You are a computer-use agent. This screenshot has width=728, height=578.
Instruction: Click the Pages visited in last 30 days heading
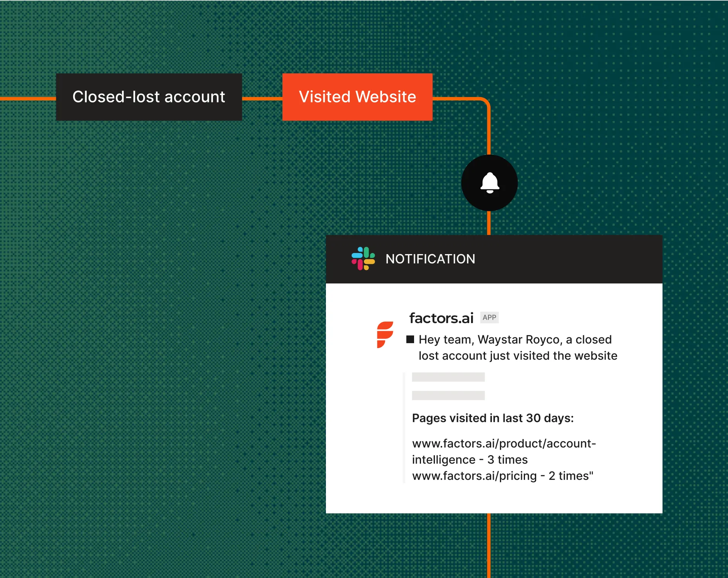(493, 418)
